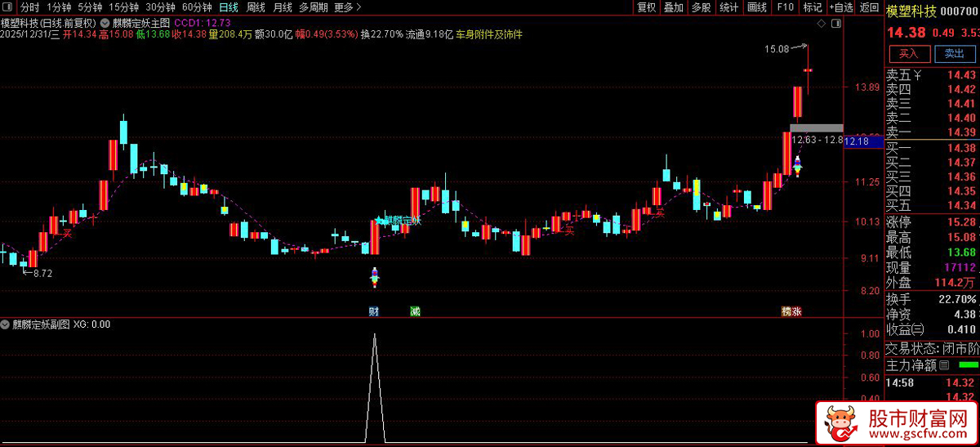Image resolution: width=980 pixels, height=447 pixels.
Task: Click the 15.08 high price label
Action: [777, 49]
